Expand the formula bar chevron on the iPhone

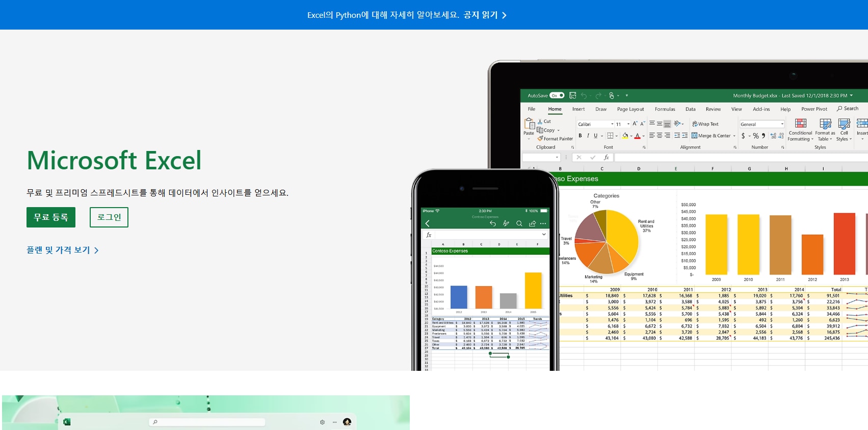point(544,235)
